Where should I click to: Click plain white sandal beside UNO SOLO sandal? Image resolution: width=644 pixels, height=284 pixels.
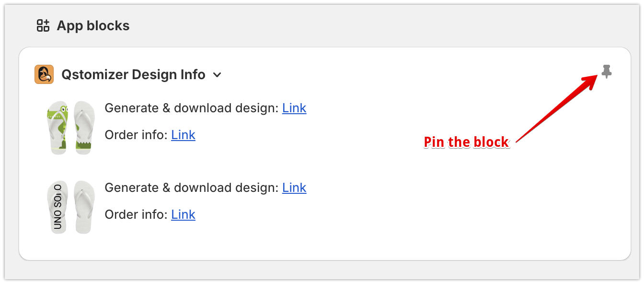(84, 207)
